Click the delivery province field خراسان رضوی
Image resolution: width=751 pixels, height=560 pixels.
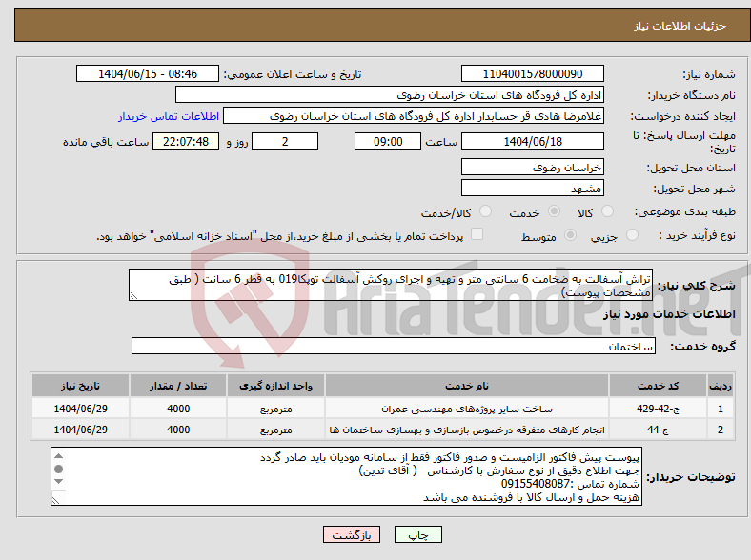coord(533,167)
